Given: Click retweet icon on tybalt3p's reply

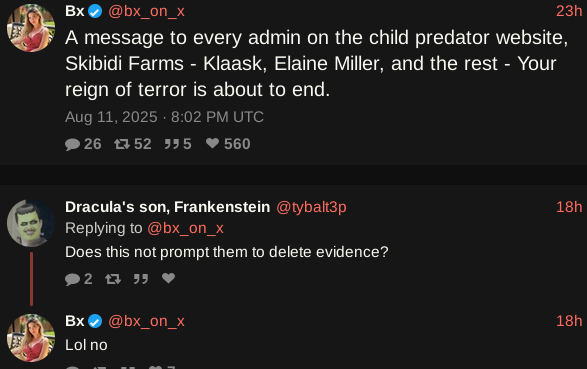Looking at the screenshot, I should [113, 279].
